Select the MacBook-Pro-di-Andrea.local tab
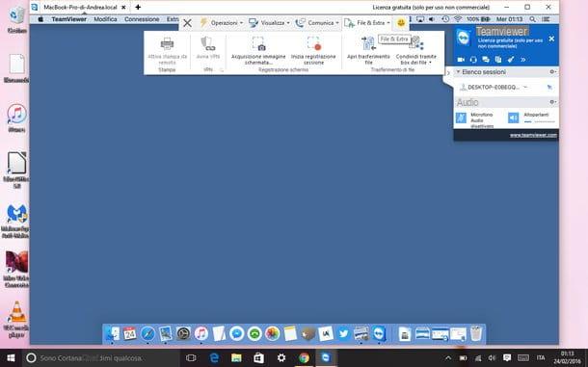Viewport: 588px width, 367px height. point(80,7)
